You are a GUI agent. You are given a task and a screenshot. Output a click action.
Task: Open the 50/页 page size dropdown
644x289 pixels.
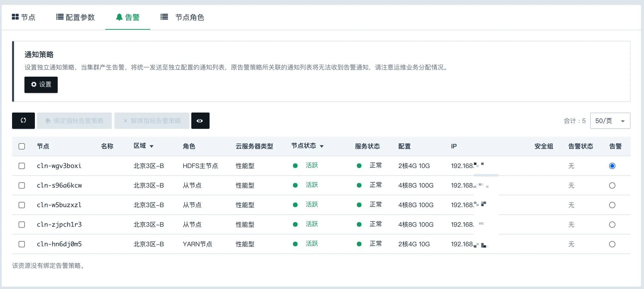(610, 121)
